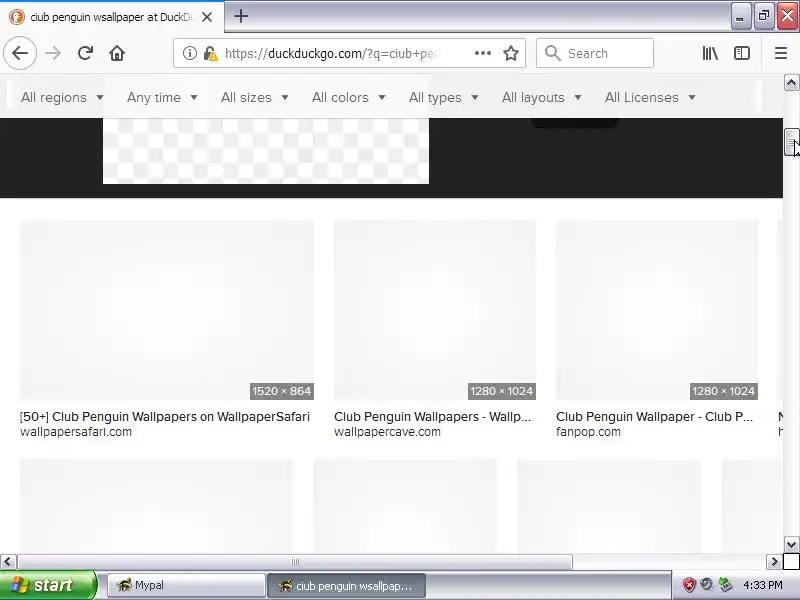Open 'Club Penguin Wallpapers - Wallp...' title
The height and width of the screenshot is (600, 800).
pyautogui.click(x=433, y=417)
